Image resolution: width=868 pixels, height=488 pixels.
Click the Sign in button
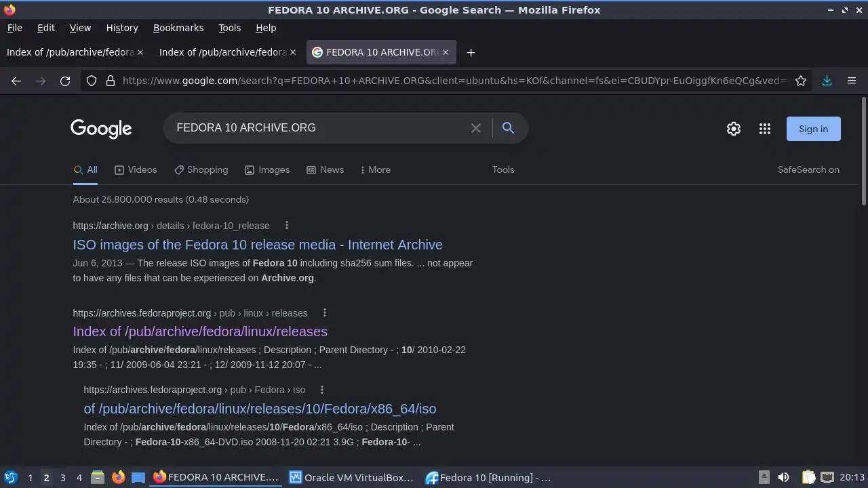[x=813, y=129]
